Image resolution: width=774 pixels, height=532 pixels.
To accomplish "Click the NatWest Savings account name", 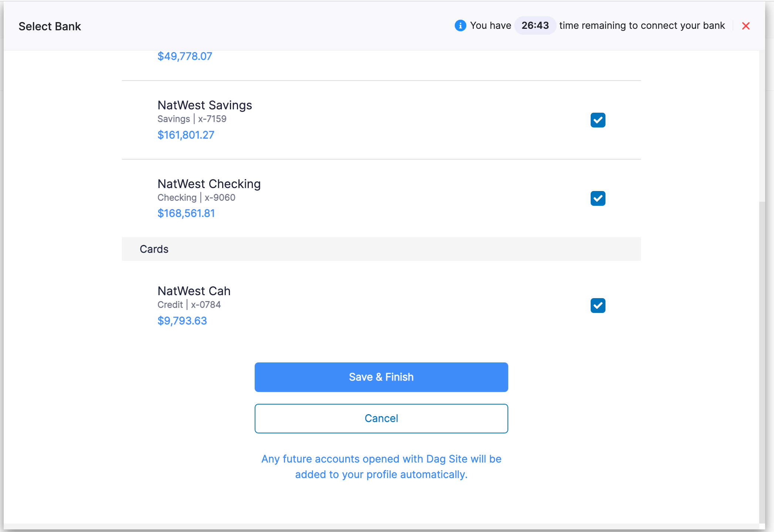I will click(x=205, y=105).
